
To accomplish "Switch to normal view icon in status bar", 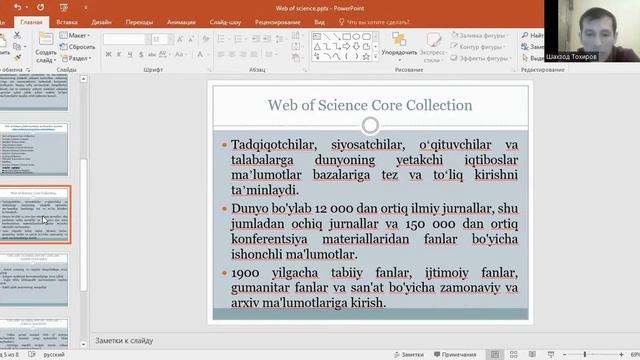I will point(495,354).
